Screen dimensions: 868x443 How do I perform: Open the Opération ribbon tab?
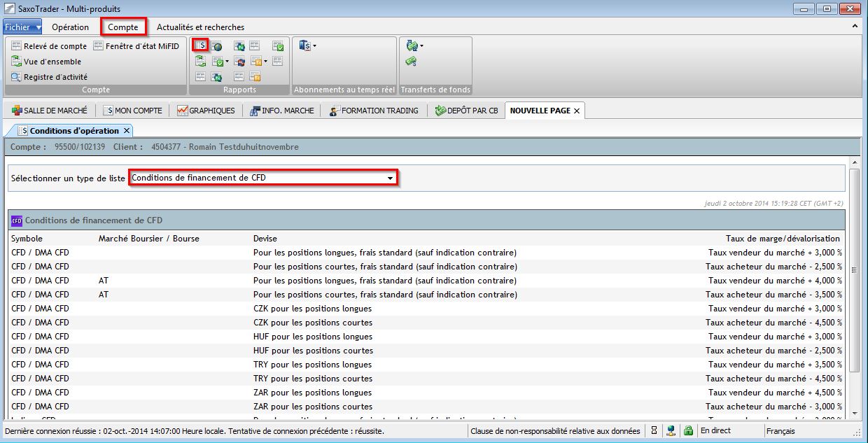tap(71, 27)
